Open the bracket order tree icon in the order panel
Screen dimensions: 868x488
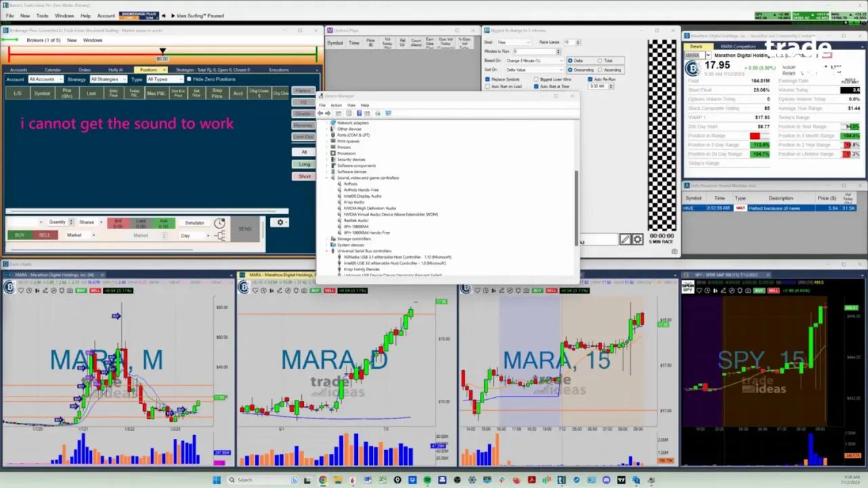point(220,235)
